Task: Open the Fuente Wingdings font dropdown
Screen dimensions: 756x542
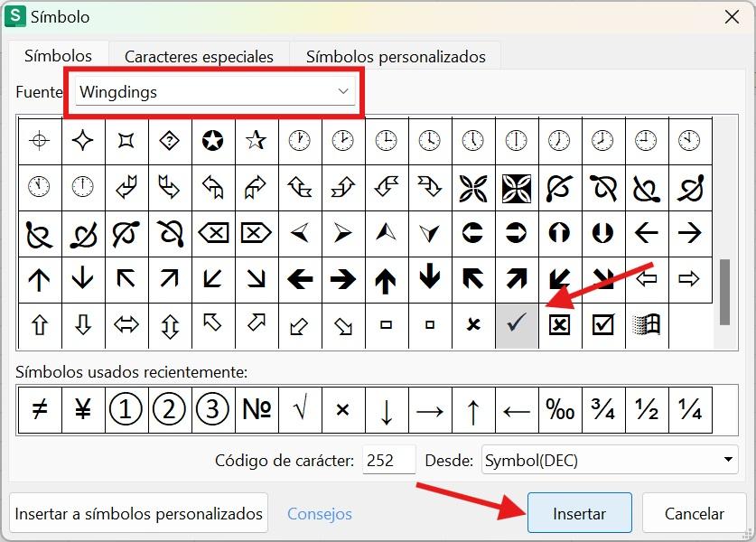Action: click(x=215, y=91)
